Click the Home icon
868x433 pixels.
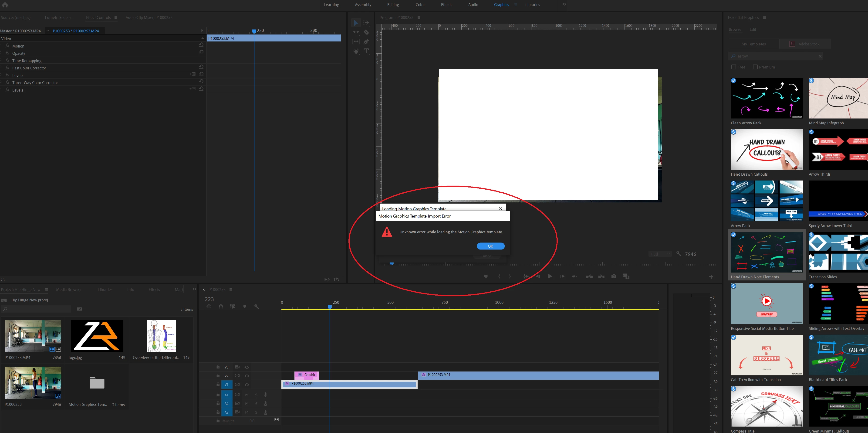coord(5,5)
